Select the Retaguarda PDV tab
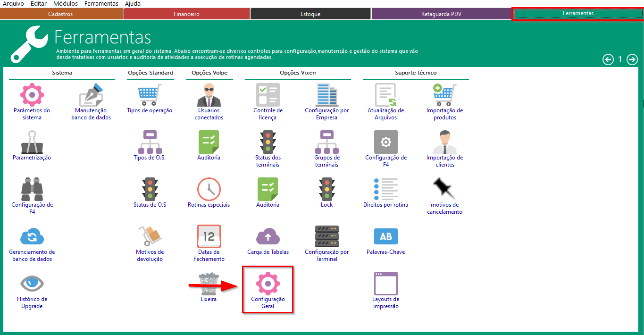644x335 pixels. click(441, 14)
